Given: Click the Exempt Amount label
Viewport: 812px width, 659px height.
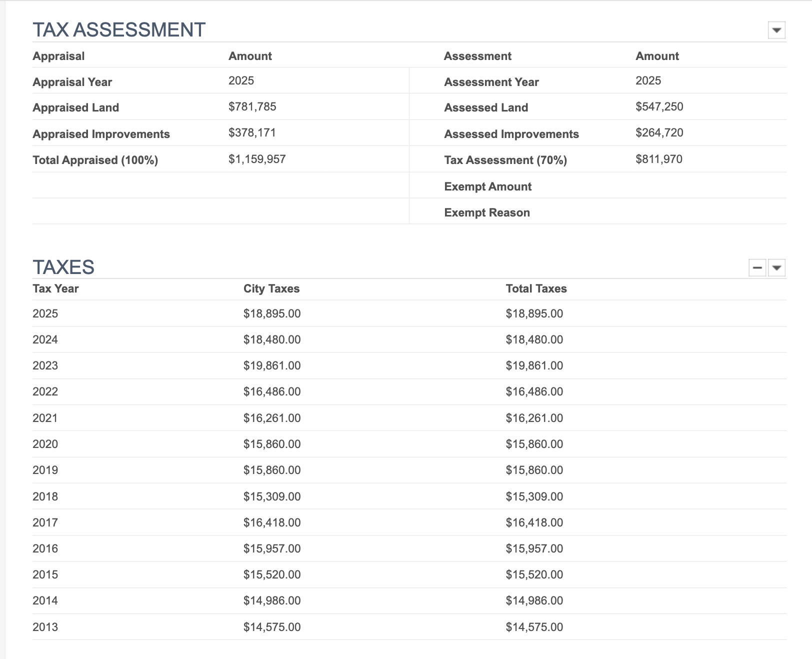Looking at the screenshot, I should pos(488,186).
